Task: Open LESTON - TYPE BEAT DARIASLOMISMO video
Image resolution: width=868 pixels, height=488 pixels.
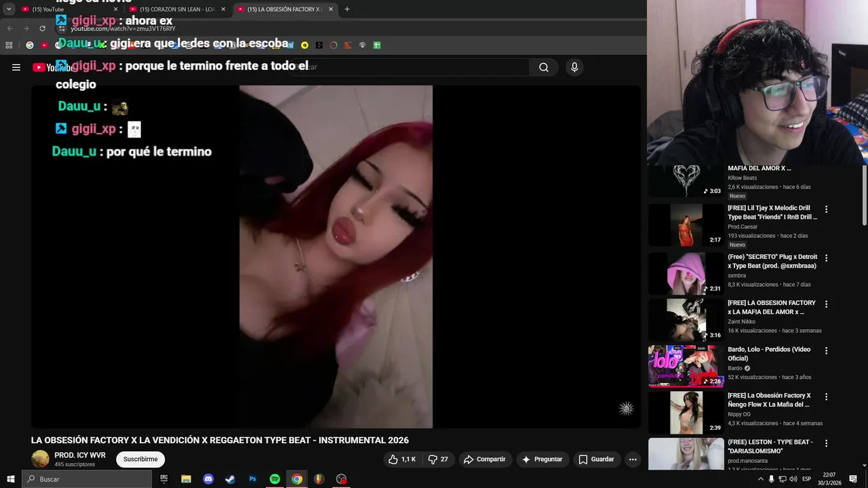Action: click(x=686, y=453)
